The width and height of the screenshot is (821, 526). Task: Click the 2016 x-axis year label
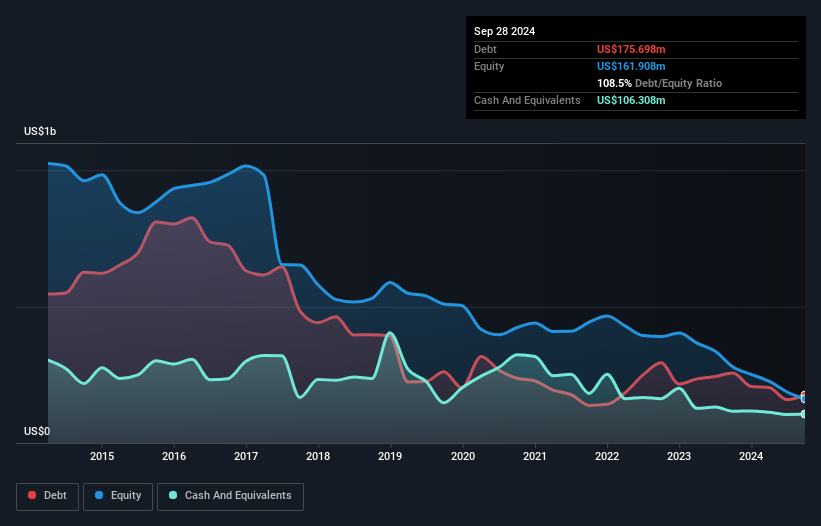(x=174, y=456)
